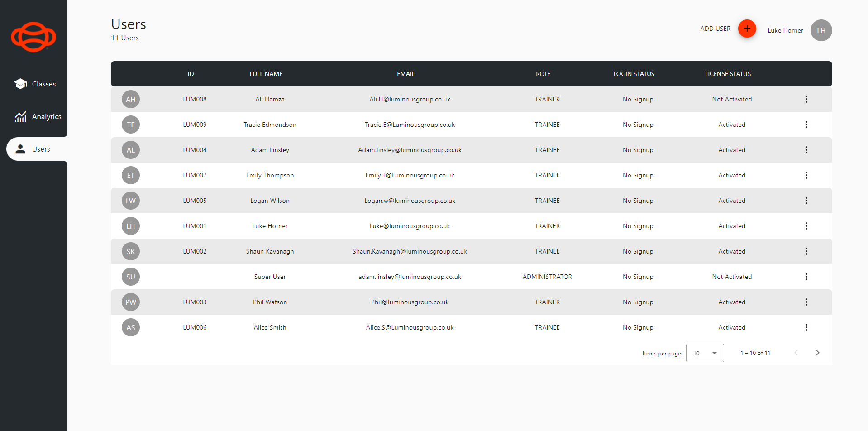The width and height of the screenshot is (868, 431).
Task: Open actions menu for Logan Wilson
Action: pos(806,201)
